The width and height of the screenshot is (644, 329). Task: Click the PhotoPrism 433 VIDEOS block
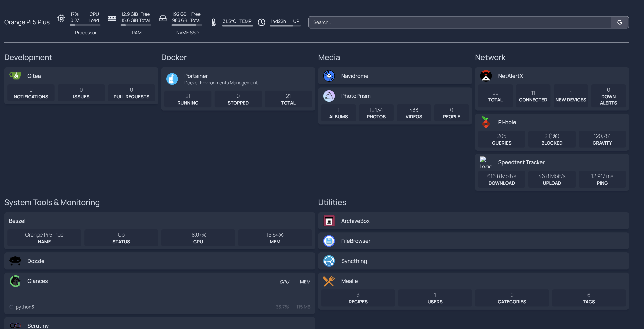click(414, 113)
